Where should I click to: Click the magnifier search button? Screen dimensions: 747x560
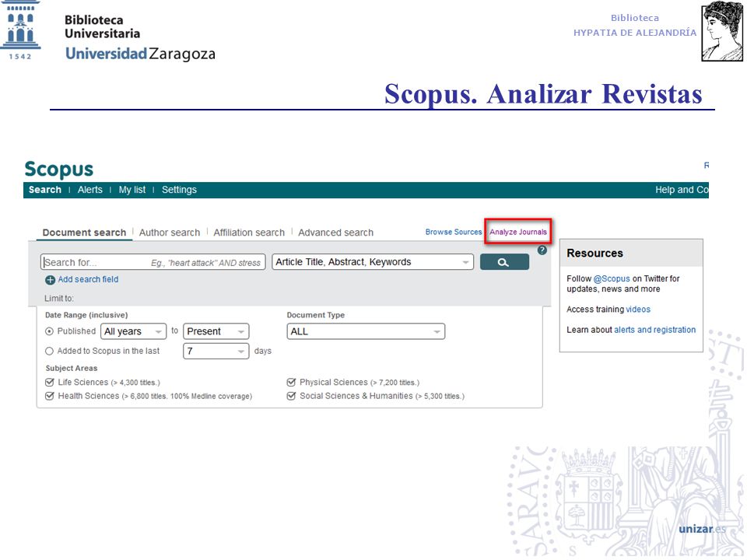[504, 262]
